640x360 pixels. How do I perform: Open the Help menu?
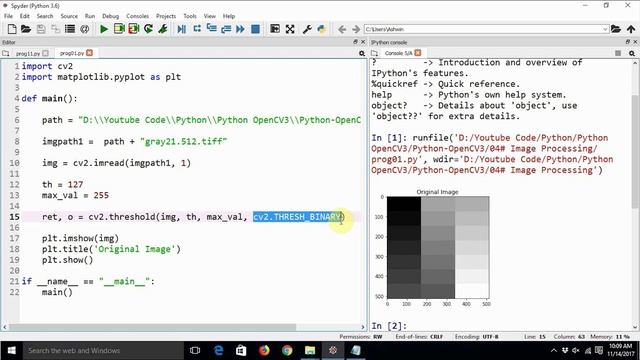pos(229,16)
